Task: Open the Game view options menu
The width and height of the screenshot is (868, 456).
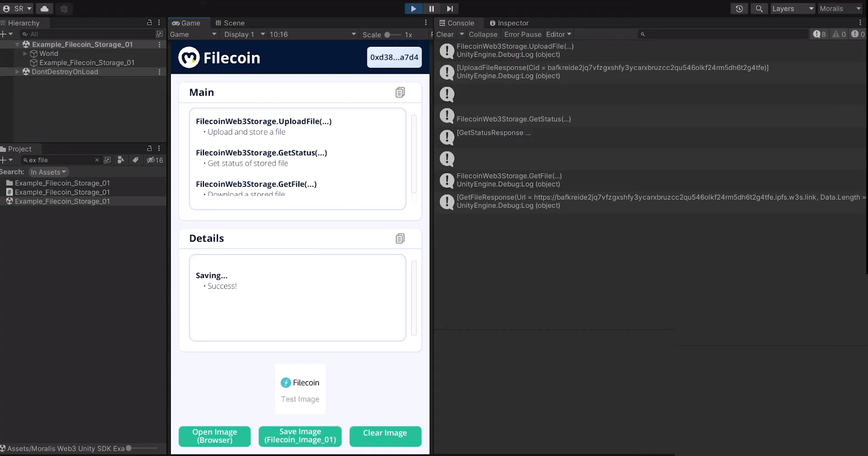Action: (x=426, y=23)
